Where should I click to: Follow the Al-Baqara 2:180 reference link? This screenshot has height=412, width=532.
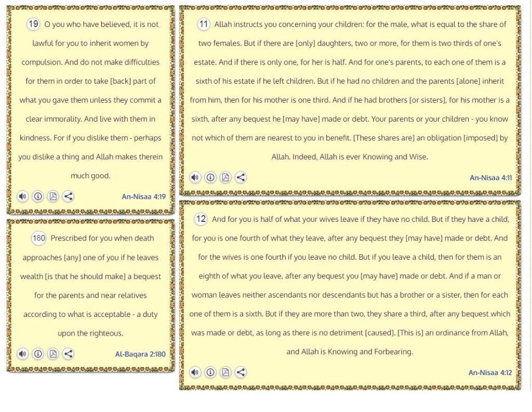(140, 354)
